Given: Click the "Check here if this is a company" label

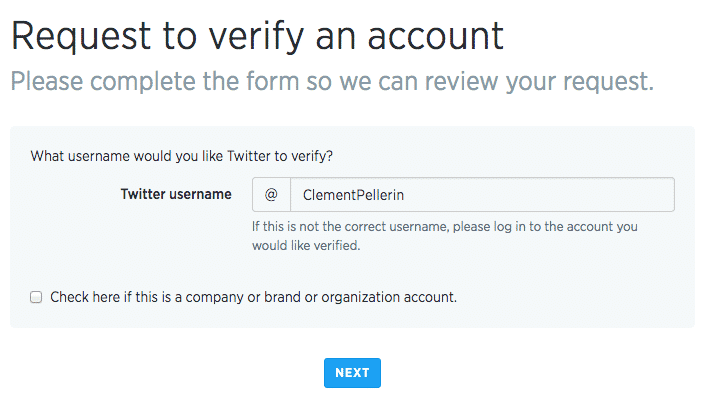Looking at the screenshot, I should point(253,297).
